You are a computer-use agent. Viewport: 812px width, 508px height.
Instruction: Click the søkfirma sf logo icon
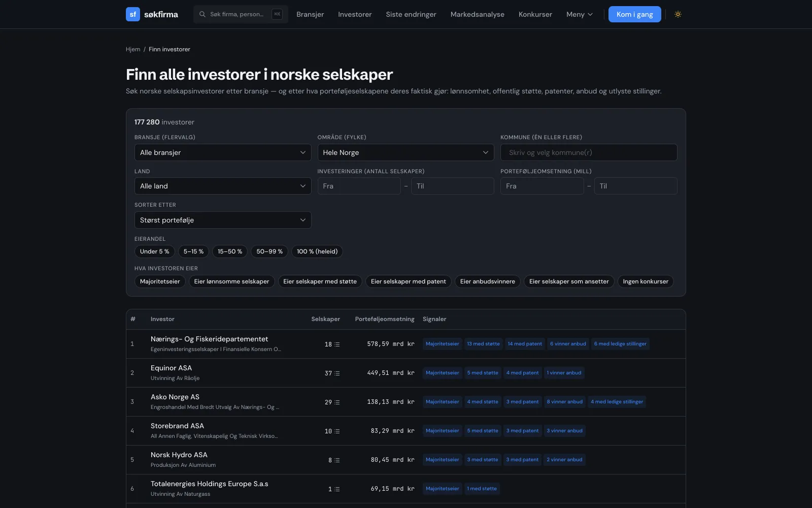(133, 14)
